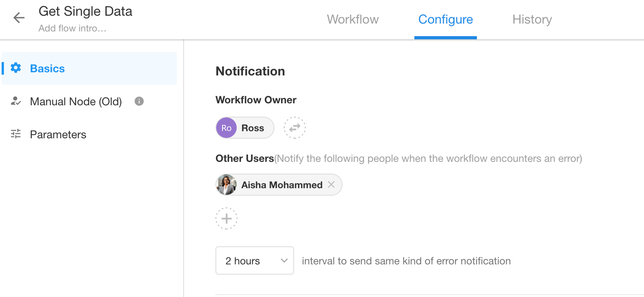This screenshot has width=644, height=297.
Task: Click the purple Ro avatar
Action: point(226,128)
